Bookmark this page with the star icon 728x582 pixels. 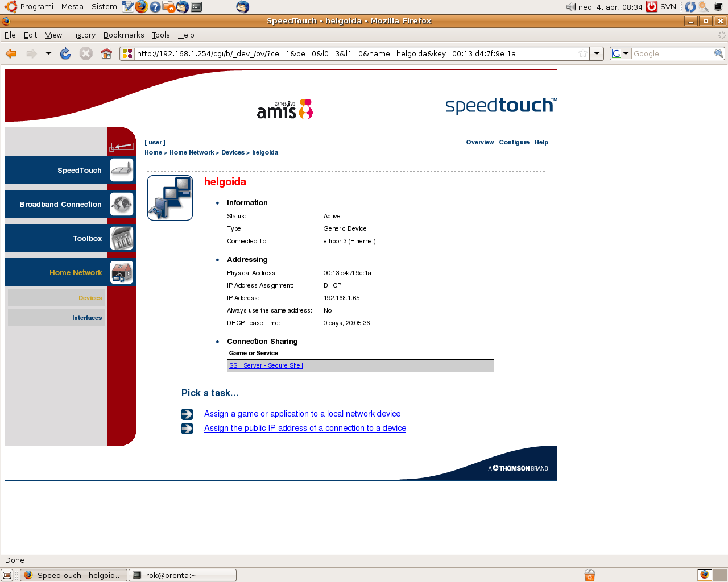coord(583,53)
